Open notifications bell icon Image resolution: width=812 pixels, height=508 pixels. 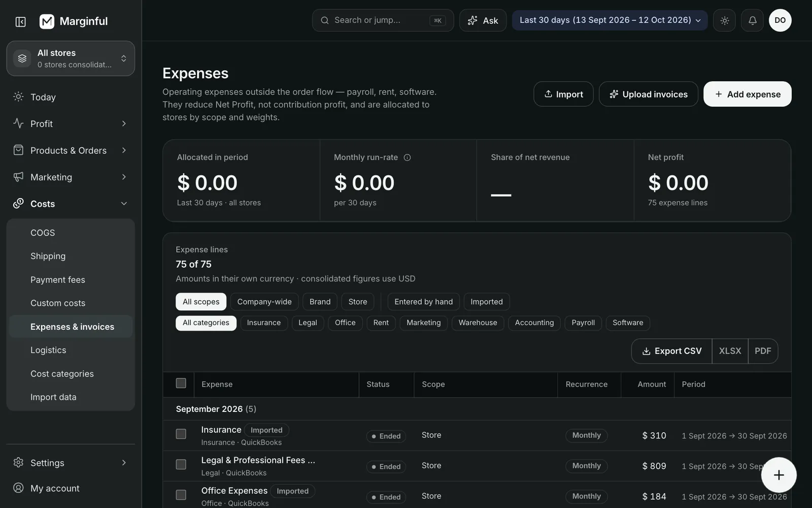pos(752,20)
